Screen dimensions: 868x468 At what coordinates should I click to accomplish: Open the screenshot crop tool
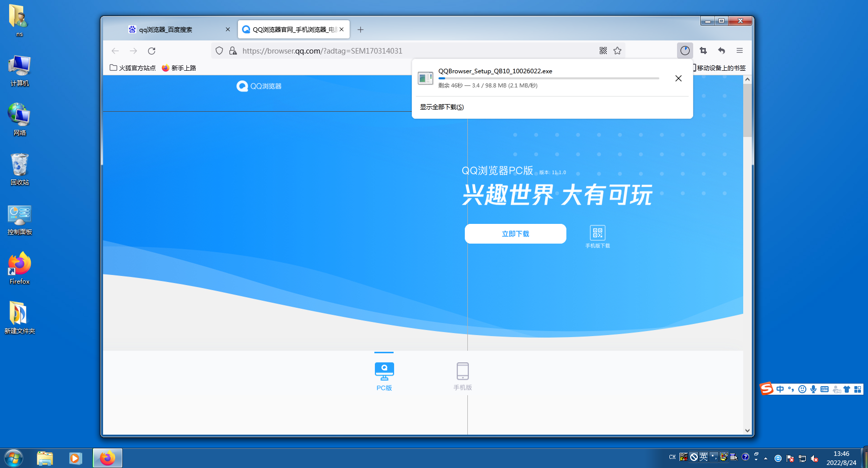coord(703,51)
